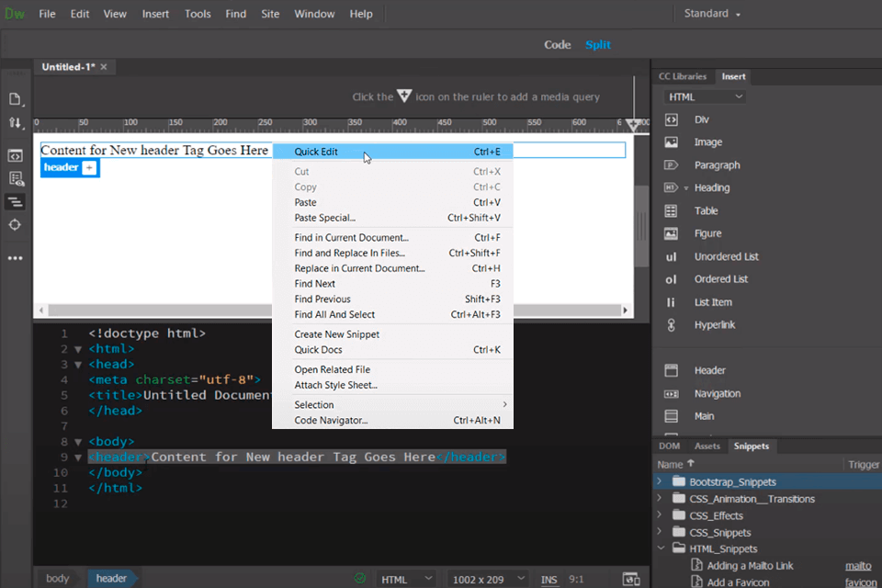Insert an Ordered List
Screen dimensions: 882x588
coord(720,279)
